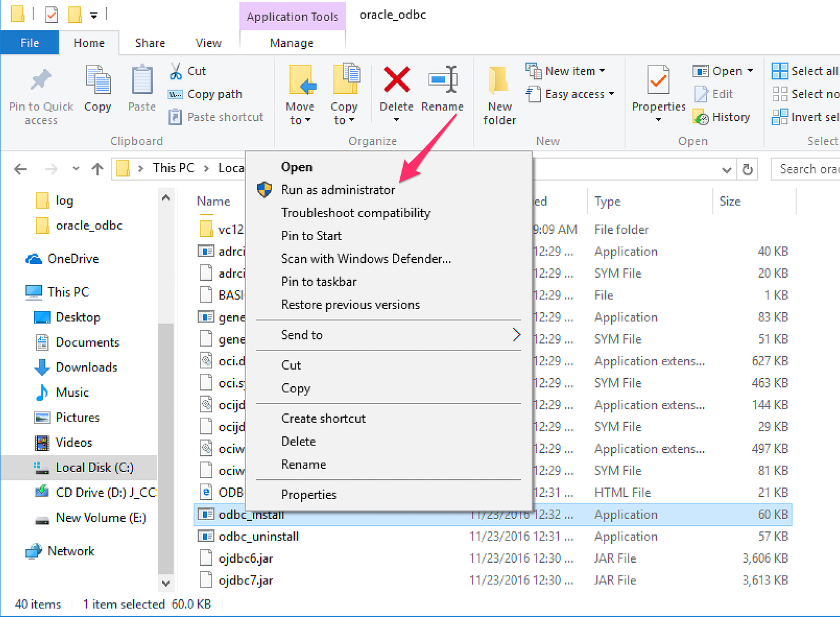
Task: Sort files by the Type column
Action: click(x=607, y=201)
